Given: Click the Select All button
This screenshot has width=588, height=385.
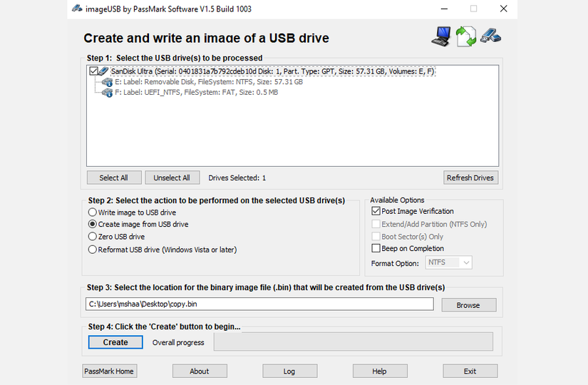Looking at the screenshot, I should click(x=114, y=178).
